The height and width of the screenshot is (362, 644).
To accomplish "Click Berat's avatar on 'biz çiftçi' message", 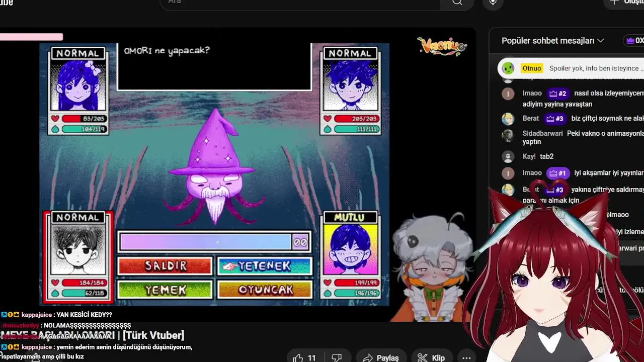I will [x=508, y=119].
